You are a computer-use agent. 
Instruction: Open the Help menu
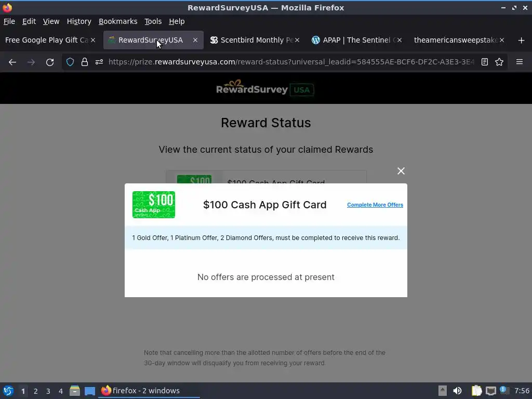tap(177, 21)
